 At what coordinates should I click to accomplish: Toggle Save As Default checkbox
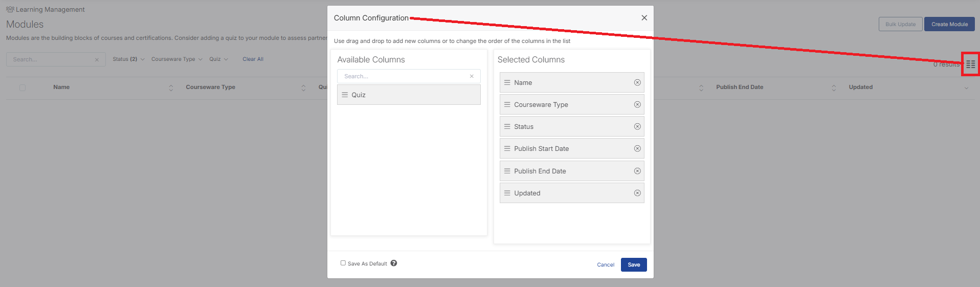[343, 263]
